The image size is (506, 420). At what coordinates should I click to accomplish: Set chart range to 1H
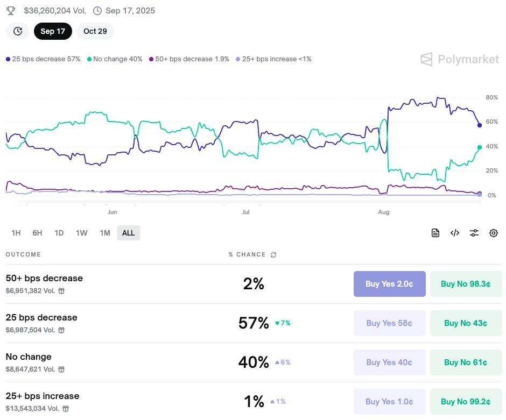(16, 233)
